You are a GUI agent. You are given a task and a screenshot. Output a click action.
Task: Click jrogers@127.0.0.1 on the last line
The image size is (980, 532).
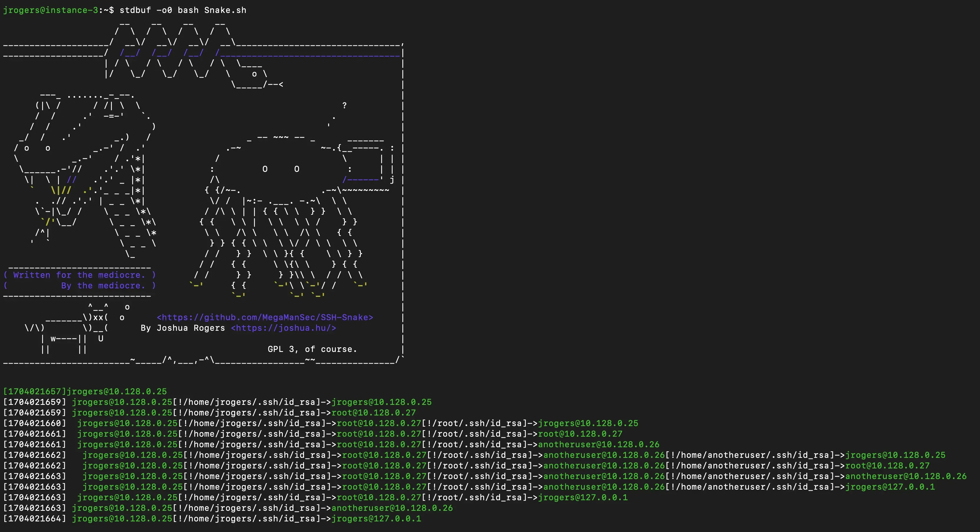376,519
